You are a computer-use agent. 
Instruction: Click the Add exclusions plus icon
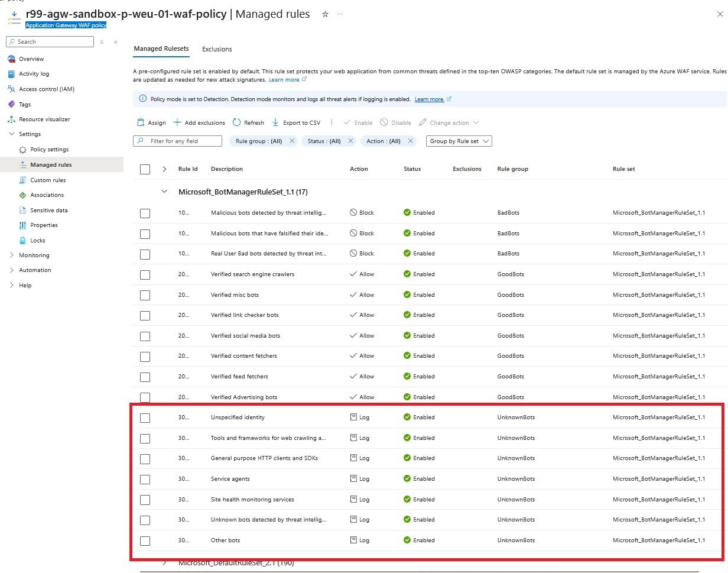point(177,123)
